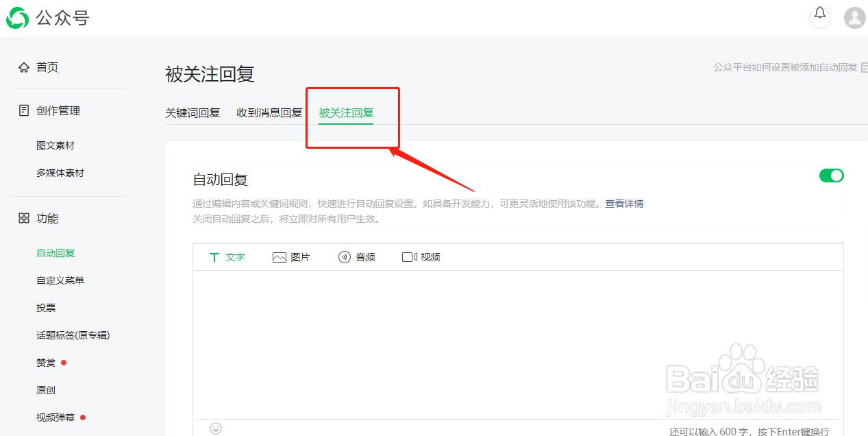Open the 赞赏 sidebar entry

[45, 362]
